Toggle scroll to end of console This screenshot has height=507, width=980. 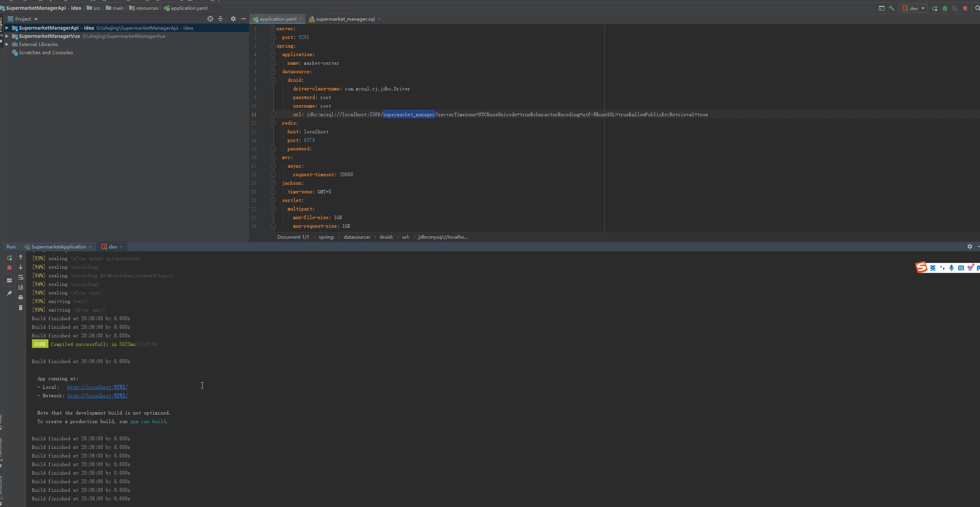[x=21, y=287]
